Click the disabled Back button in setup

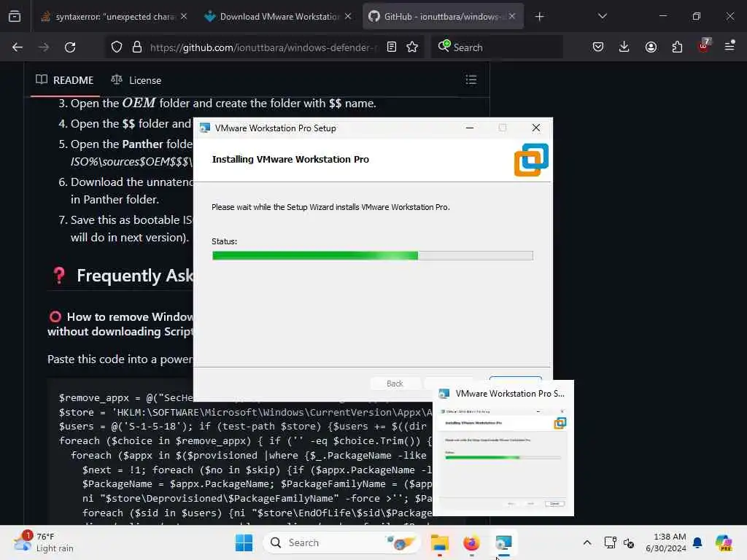click(x=395, y=384)
